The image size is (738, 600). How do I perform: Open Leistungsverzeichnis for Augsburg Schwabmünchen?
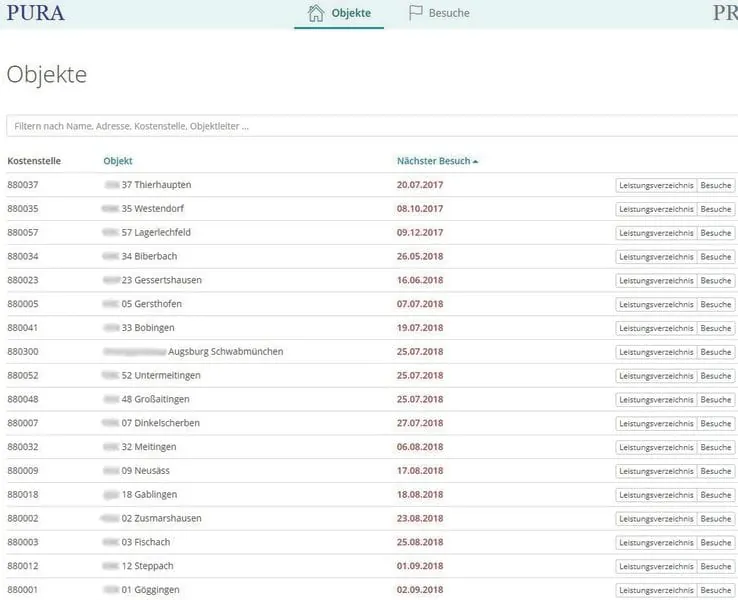coord(655,352)
